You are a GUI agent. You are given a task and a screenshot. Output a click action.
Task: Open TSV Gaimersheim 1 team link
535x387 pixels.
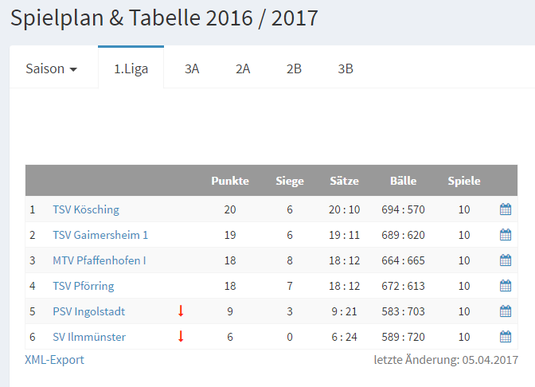pyautogui.click(x=100, y=235)
